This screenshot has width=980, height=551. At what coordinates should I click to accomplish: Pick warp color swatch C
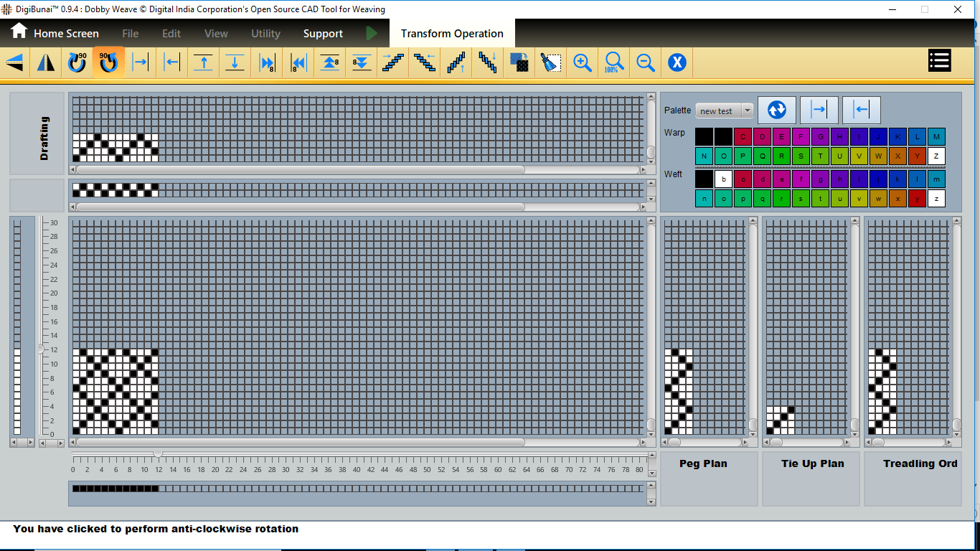click(743, 136)
